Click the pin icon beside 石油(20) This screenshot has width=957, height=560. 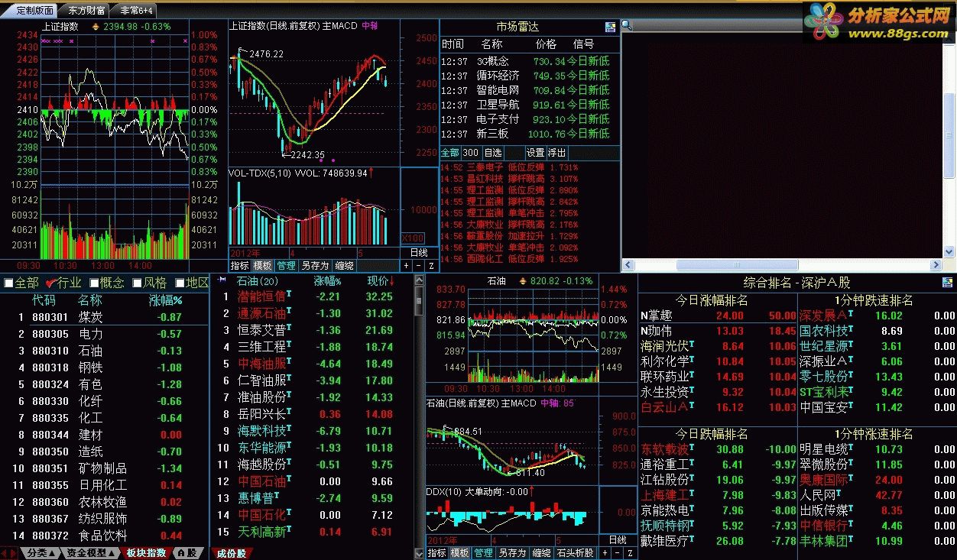pyautogui.click(x=221, y=280)
